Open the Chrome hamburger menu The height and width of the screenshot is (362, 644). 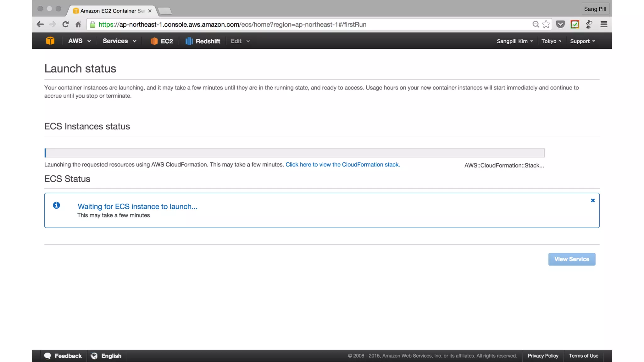pyautogui.click(x=604, y=25)
